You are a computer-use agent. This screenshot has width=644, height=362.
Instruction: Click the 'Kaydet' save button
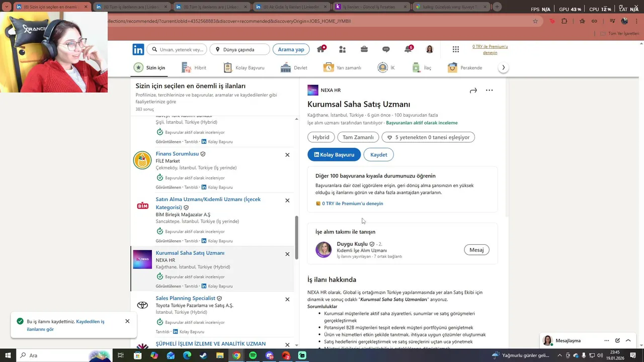(x=378, y=155)
